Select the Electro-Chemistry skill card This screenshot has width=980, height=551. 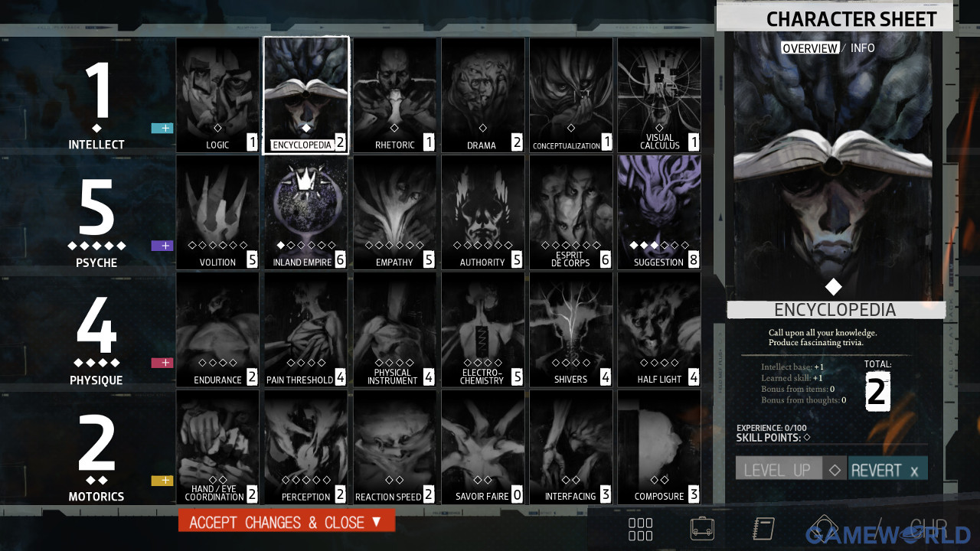click(482, 330)
